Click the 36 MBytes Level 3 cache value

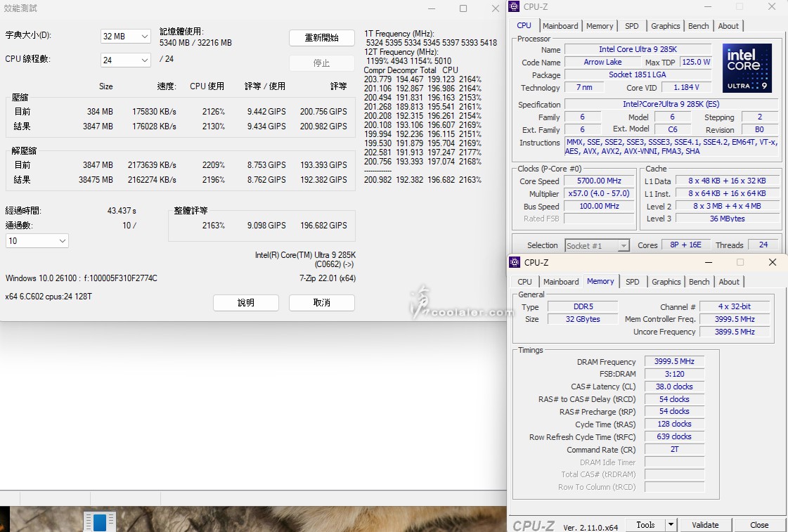[727, 219]
